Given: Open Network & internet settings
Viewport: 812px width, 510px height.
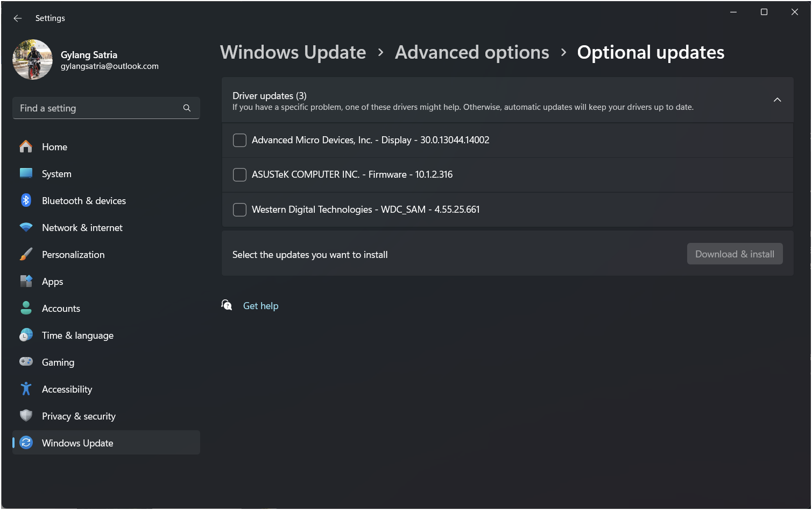Looking at the screenshot, I should (106, 227).
